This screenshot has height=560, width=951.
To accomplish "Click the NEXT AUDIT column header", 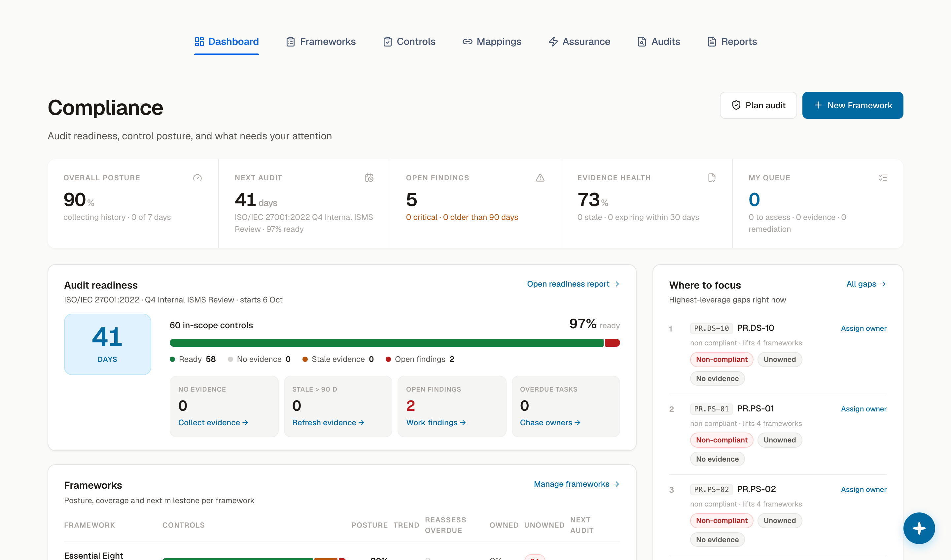I will point(581,525).
